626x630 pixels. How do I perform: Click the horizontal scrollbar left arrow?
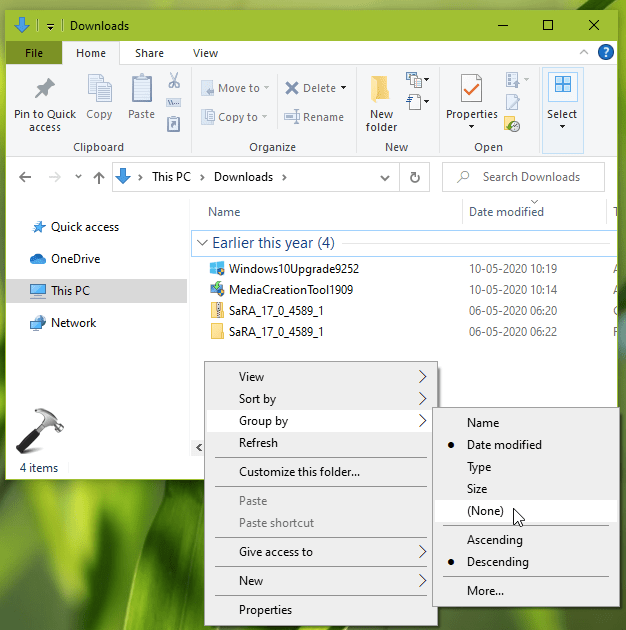(198, 447)
